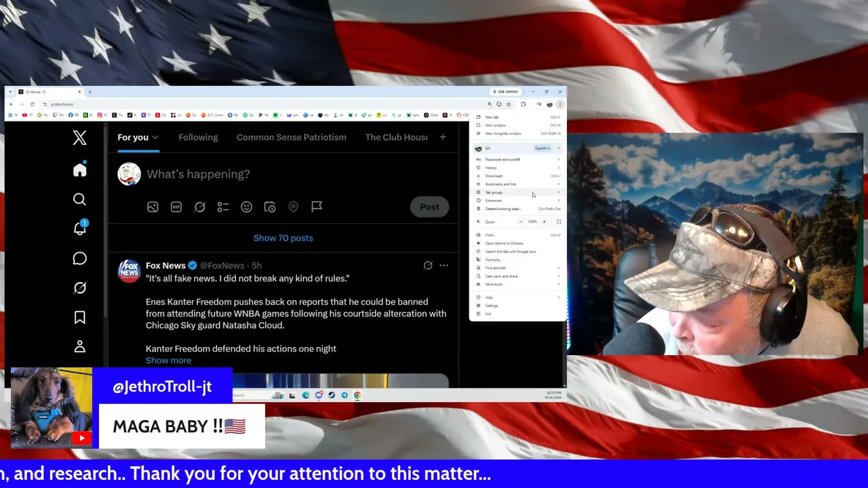Viewport: 868px width, 488px height.
Task: Expand Bookmarks and lists submenu
Action: click(x=517, y=184)
